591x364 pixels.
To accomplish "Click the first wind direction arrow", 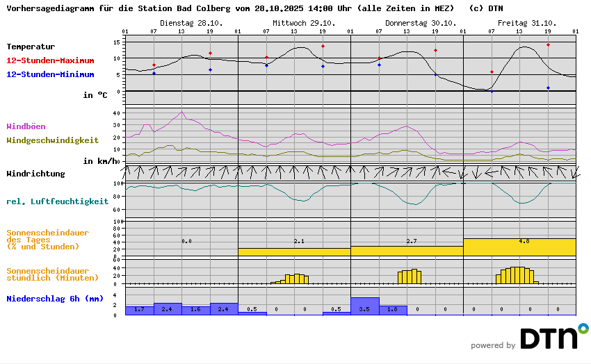I will (x=127, y=171).
